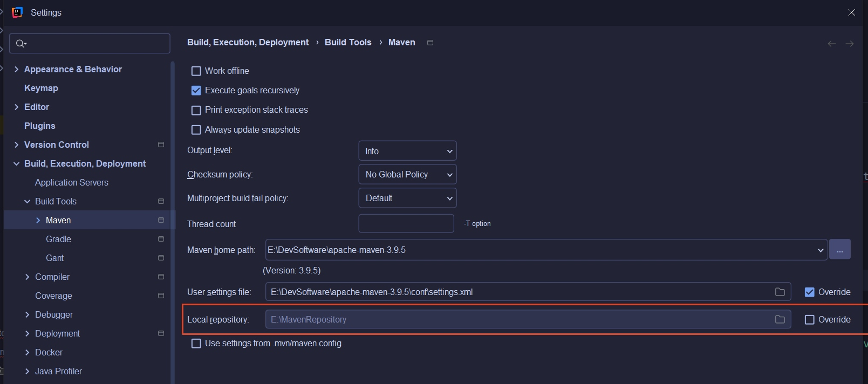
Task: Enable Use settings from .mvn/maven.config
Action: [196, 344]
